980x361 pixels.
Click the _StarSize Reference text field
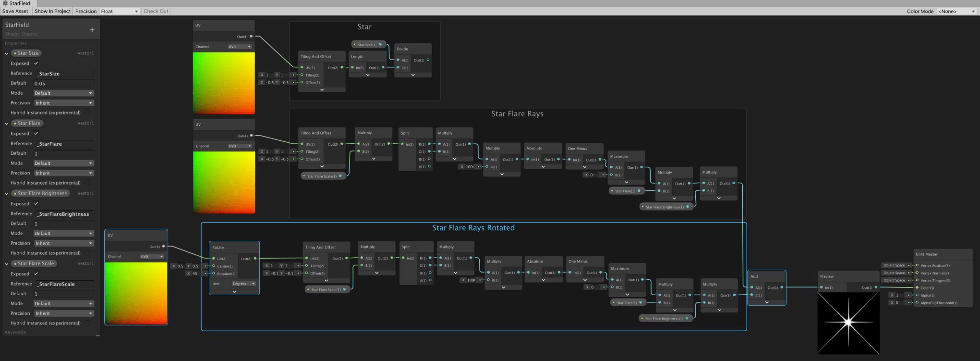point(64,74)
